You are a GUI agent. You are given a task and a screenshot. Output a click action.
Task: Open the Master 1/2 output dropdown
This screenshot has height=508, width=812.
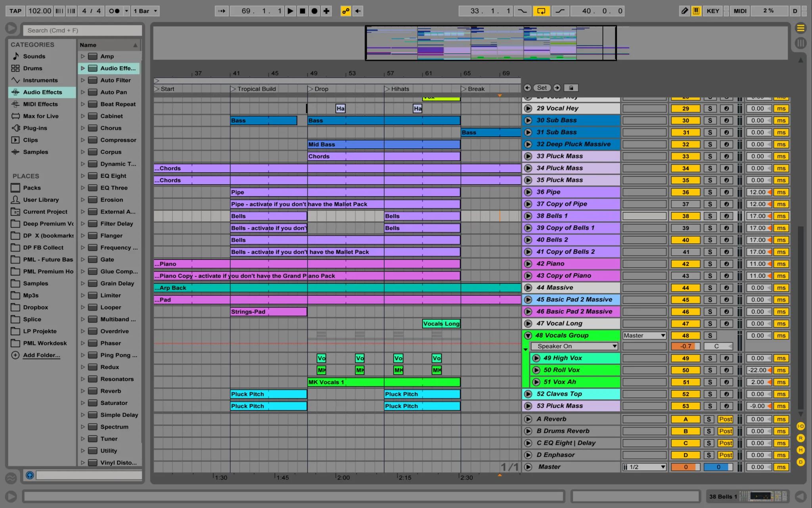coord(644,467)
